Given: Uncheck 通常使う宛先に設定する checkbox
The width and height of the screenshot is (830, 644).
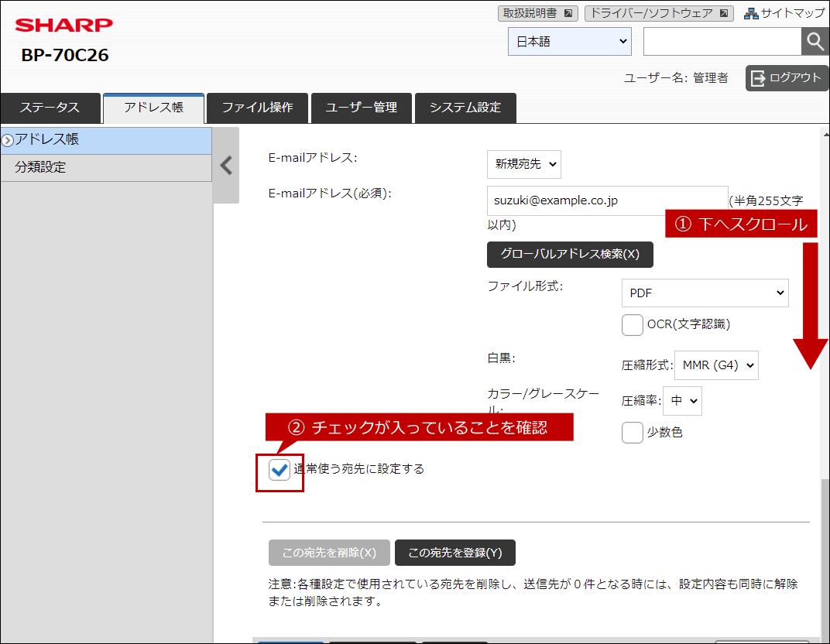Looking at the screenshot, I should [x=279, y=470].
